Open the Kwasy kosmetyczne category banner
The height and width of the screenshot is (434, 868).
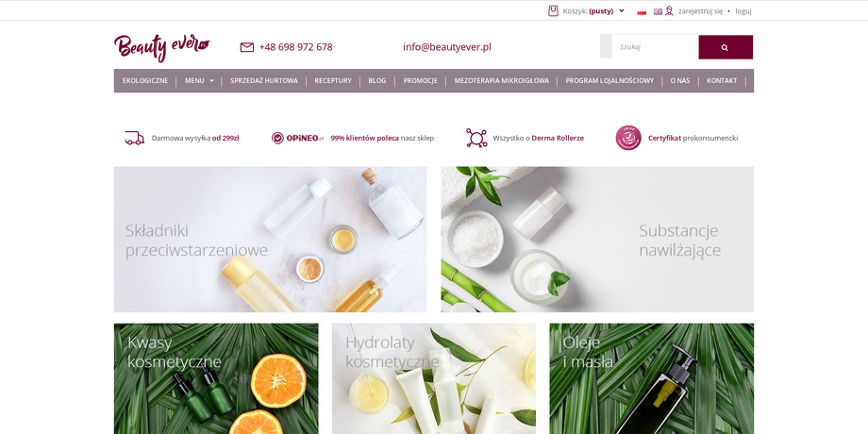[216, 378]
